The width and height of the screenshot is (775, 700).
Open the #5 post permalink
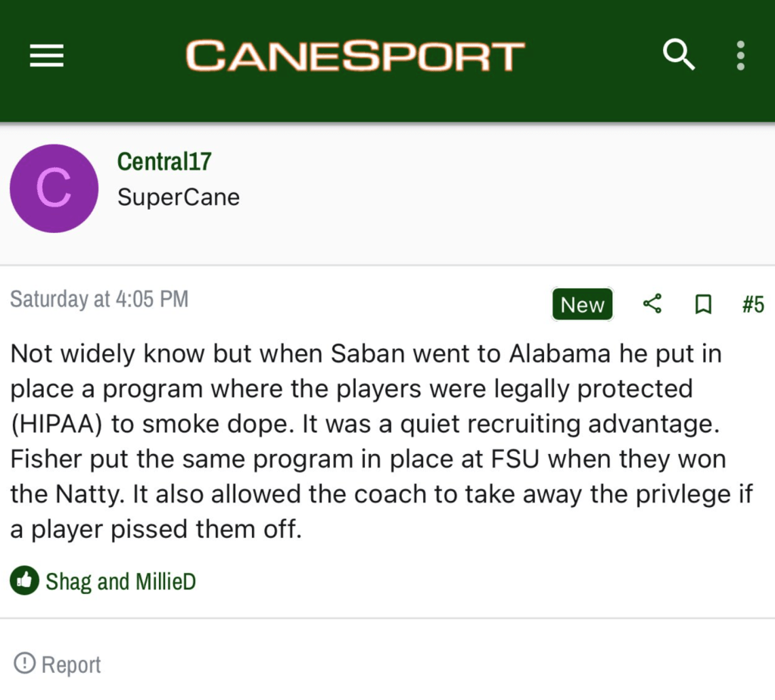(752, 304)
